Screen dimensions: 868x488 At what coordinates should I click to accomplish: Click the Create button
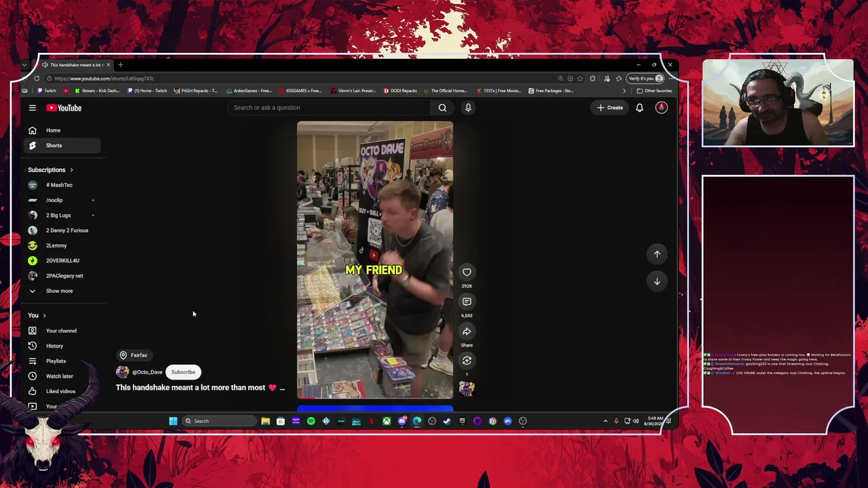(610, 108)
